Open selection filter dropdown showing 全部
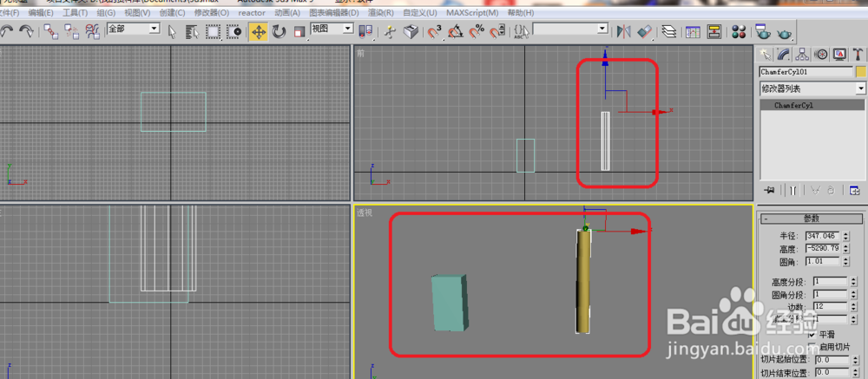The image size is (868, 379). coord(134,29)
